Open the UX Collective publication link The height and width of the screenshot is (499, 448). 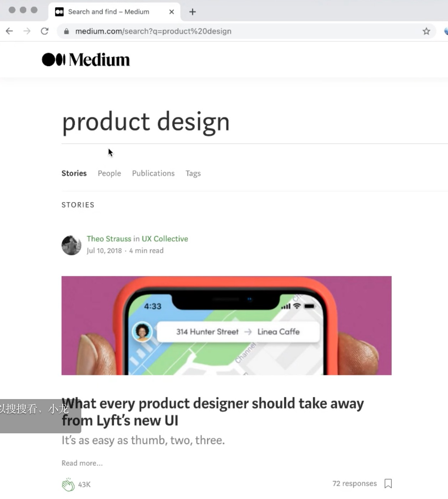(x=165, y=239)
